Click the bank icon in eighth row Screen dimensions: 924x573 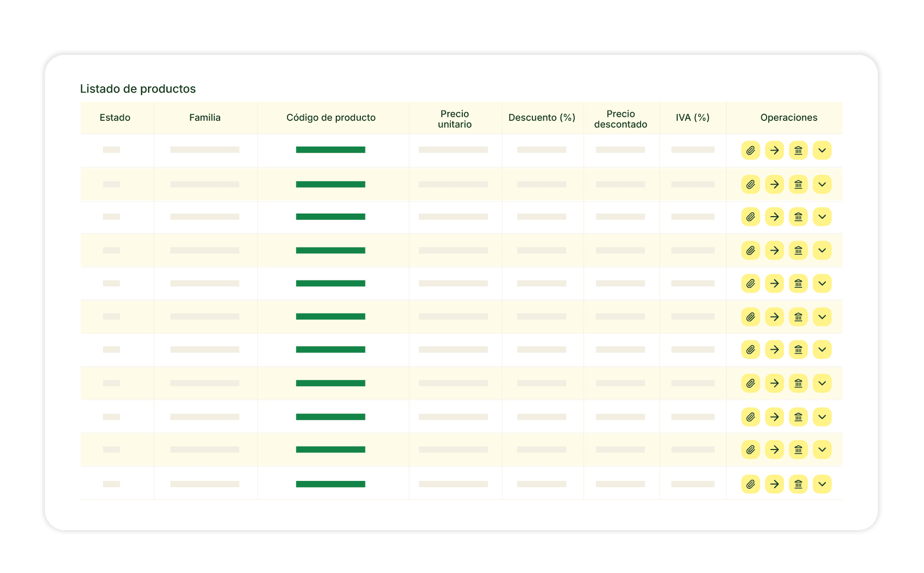(798, 384)
